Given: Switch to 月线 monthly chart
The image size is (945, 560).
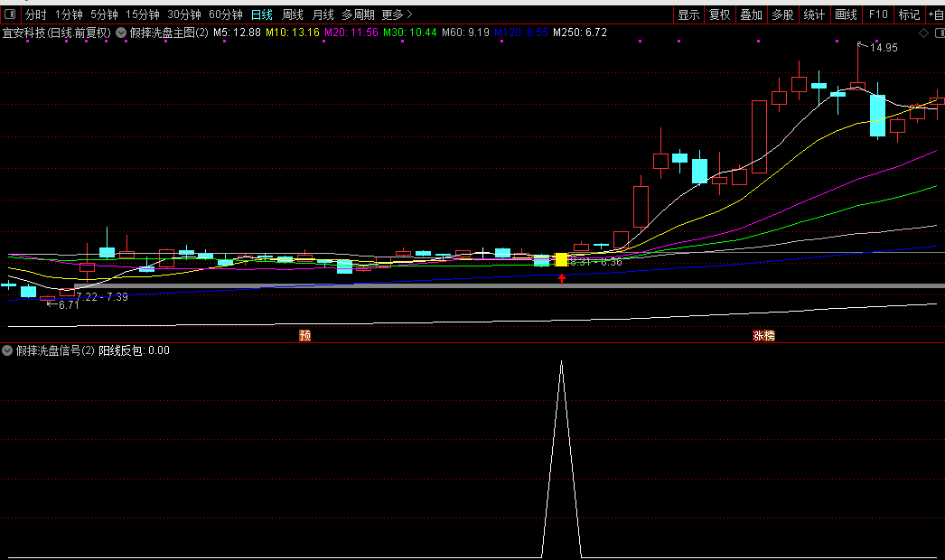Looking at the screenshot, I should (323, 14).
